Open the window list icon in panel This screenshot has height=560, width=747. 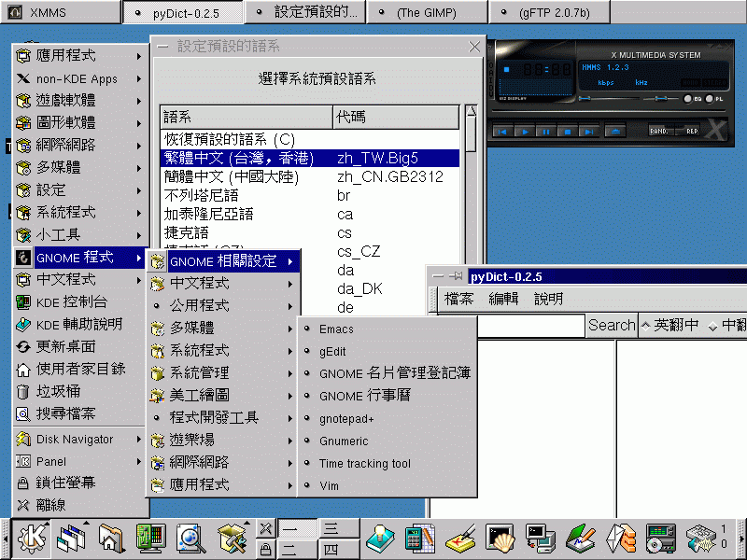coord(72,539)
